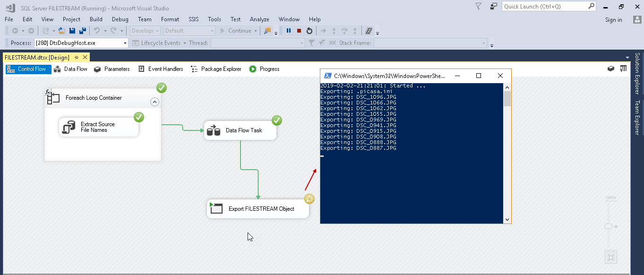
Task: Open the Stack Frame combo box
Action: 430,43
